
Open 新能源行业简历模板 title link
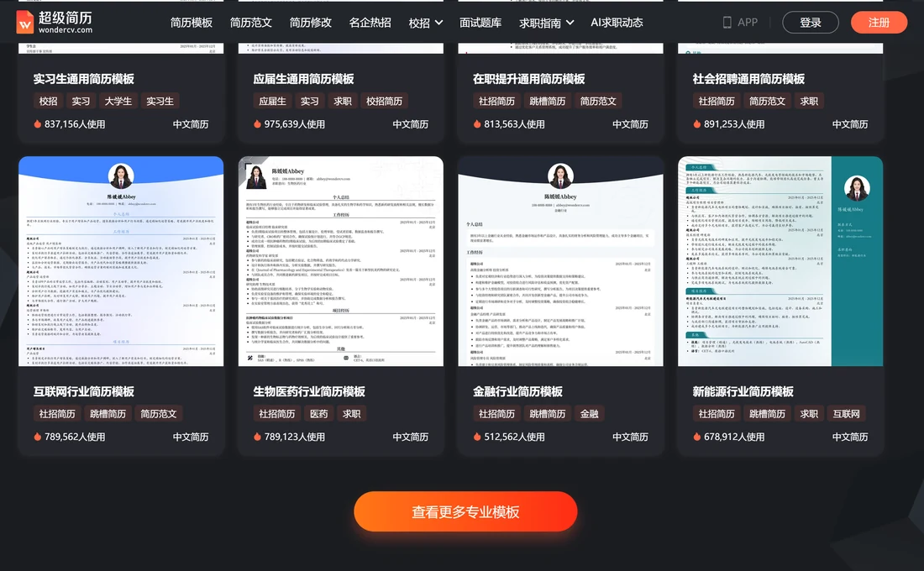click(743, 391)
